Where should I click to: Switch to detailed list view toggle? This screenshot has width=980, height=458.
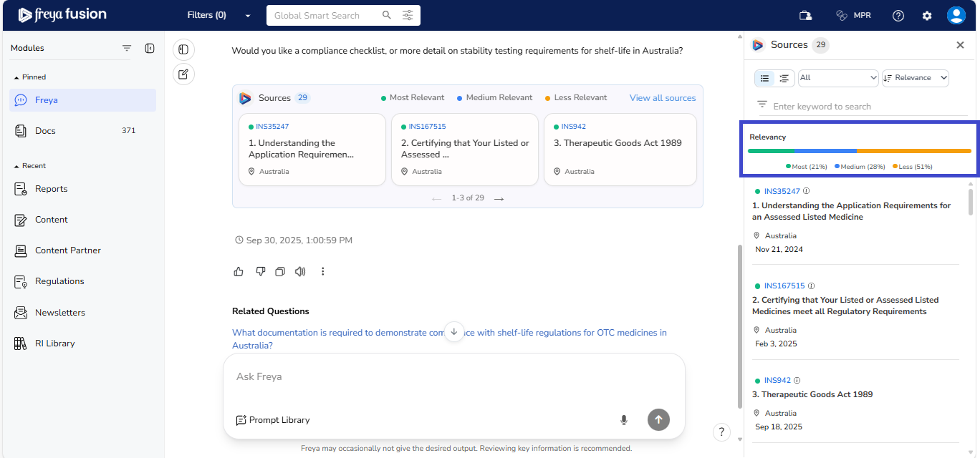coord(784,78)
